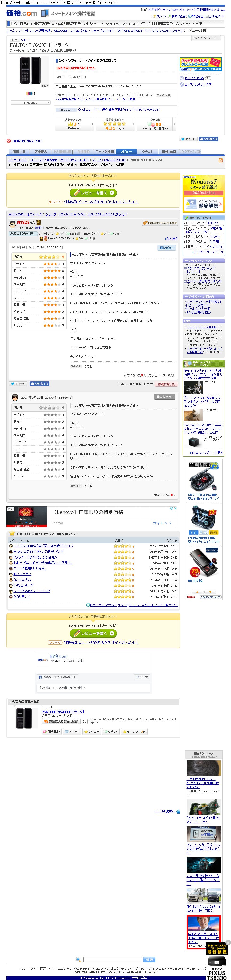
Task: Close the Lenovo ad with its X icon
Action: (x=176, y=508)
